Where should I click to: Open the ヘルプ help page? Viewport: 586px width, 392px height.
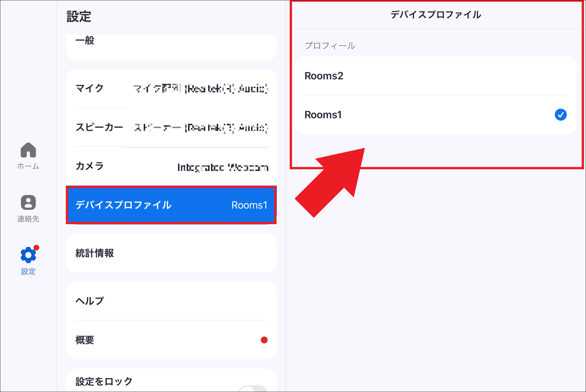click(90, 301)
